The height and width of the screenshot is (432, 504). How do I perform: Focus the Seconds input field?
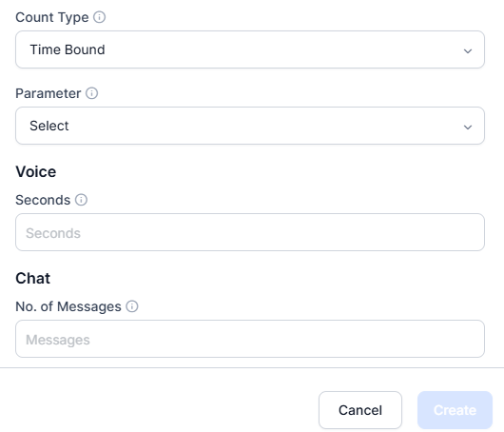coord(250,232)
